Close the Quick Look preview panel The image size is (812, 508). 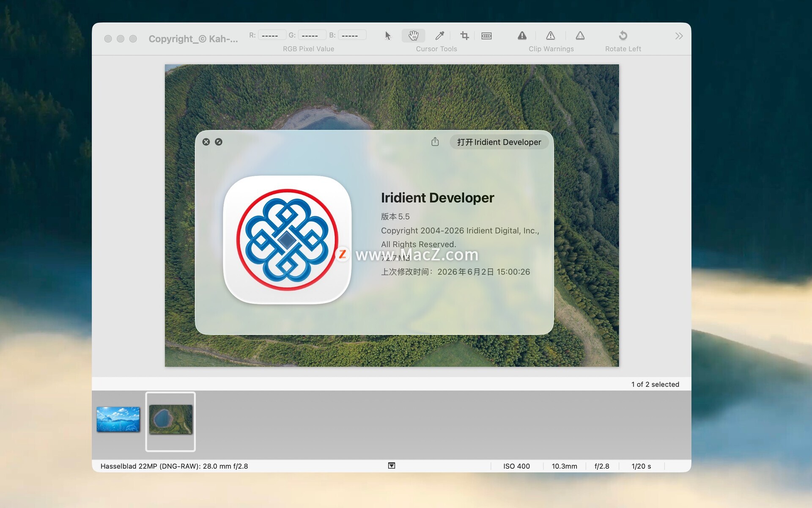tap(206, 142)
